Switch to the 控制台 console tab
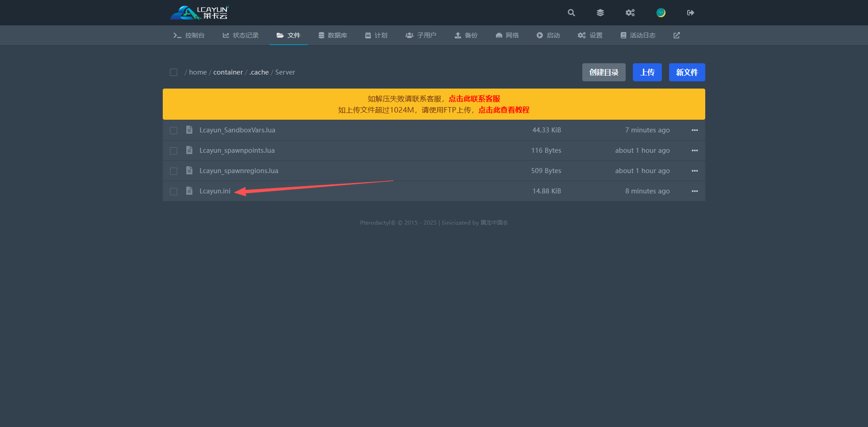Viewport: 868px width, 427px height. click(189, 35)
